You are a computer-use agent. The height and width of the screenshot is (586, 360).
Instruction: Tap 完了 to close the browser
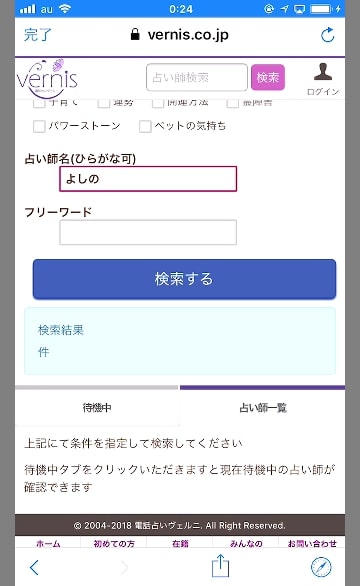[37, 35]
